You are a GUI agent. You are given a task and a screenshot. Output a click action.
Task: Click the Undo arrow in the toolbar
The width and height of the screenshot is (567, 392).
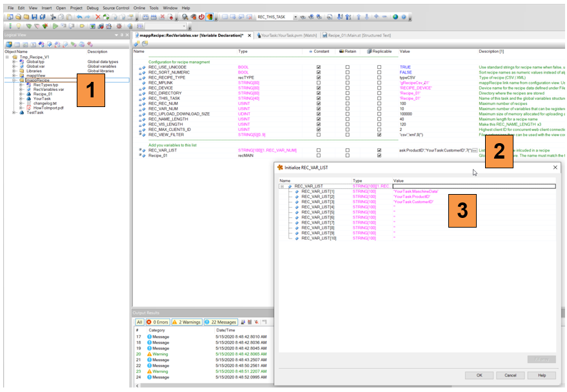pyautogui.click(x=79, y=17)
